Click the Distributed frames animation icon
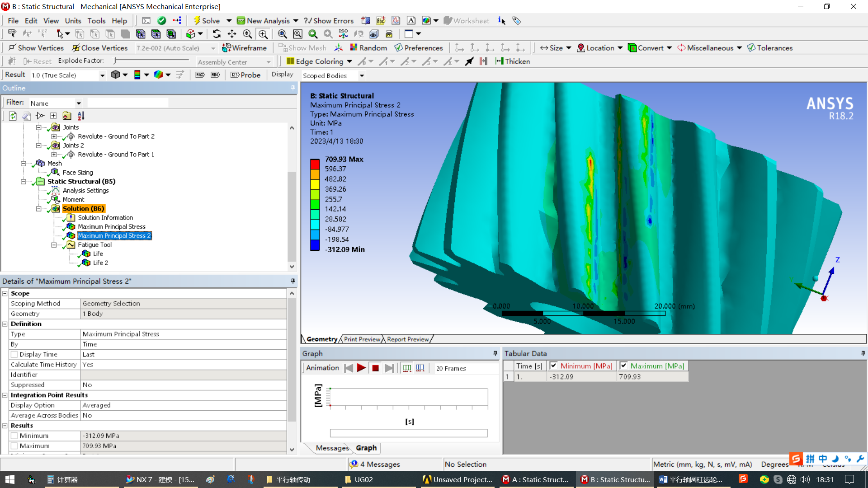Image resolution: width=868 pixels, height=488 pixels. [x=407, y=368]
